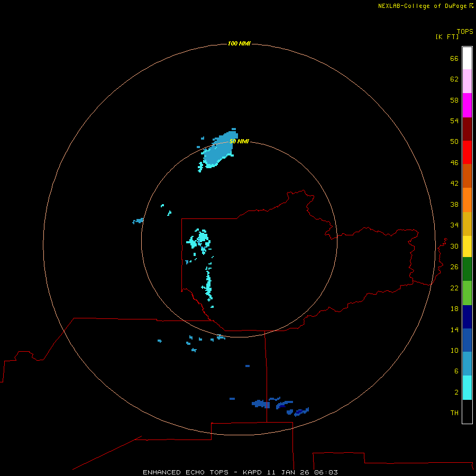This screenshot has width=476, height=476.
Task: Click the bright red swatch at 50 K FT
Action: pos(467,152)
